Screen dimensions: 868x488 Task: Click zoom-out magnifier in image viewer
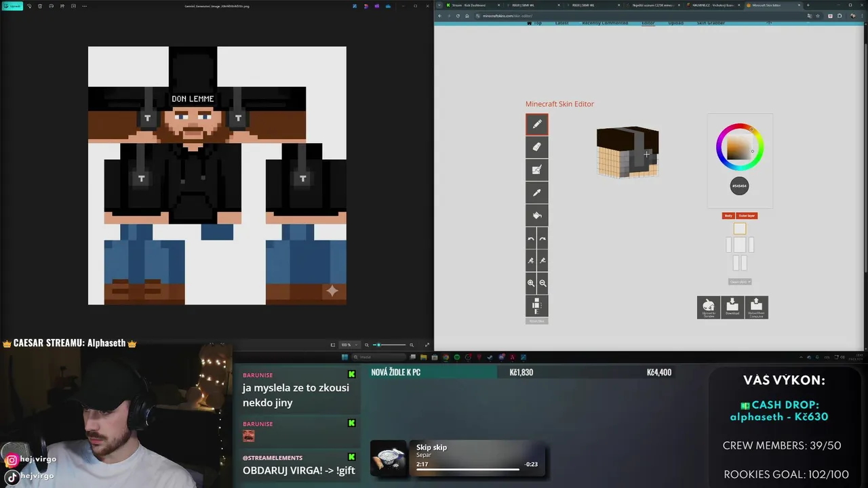click(x=367, y=345)
